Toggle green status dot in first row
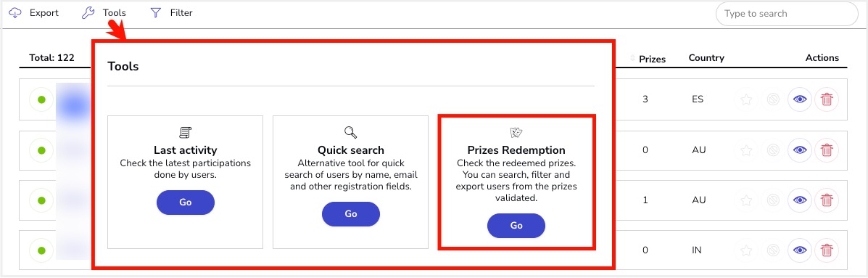The height and width of the screenshot is (278, 868). [41, 100]
